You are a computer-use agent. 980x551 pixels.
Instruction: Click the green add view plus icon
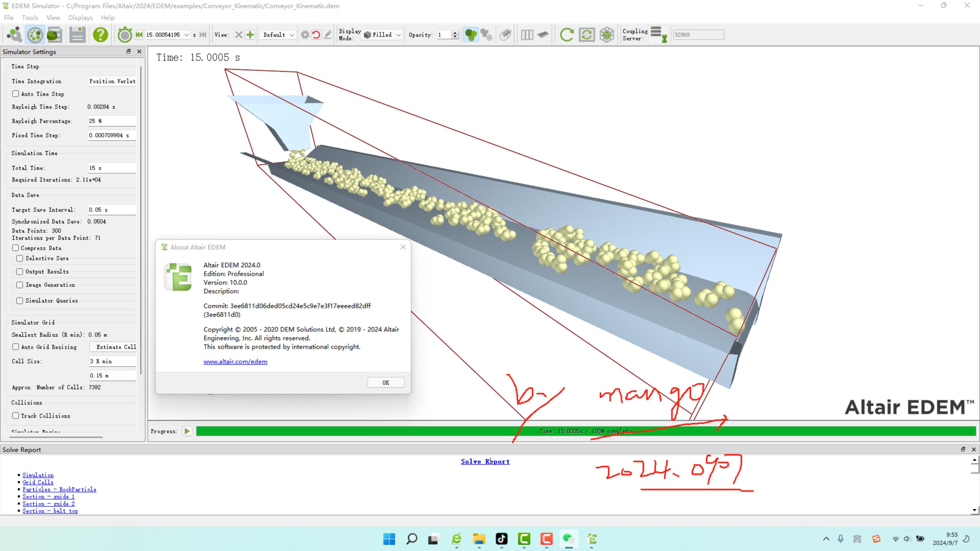250,35
